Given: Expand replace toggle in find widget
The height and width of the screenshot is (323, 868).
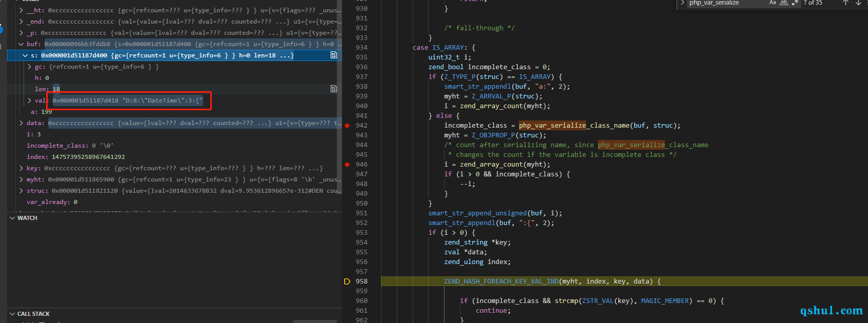Looking at the screenshot, I should click(x=682, y=3).
